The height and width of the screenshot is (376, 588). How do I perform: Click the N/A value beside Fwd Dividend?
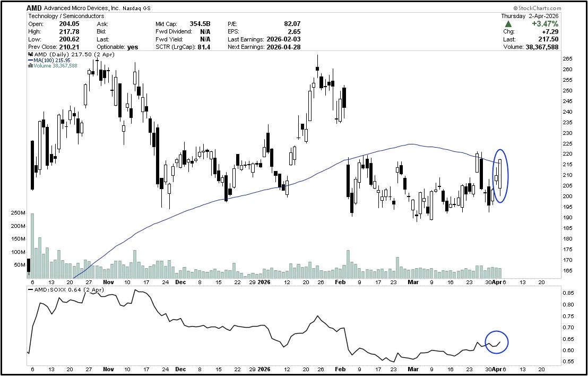[x=205, y=31]
